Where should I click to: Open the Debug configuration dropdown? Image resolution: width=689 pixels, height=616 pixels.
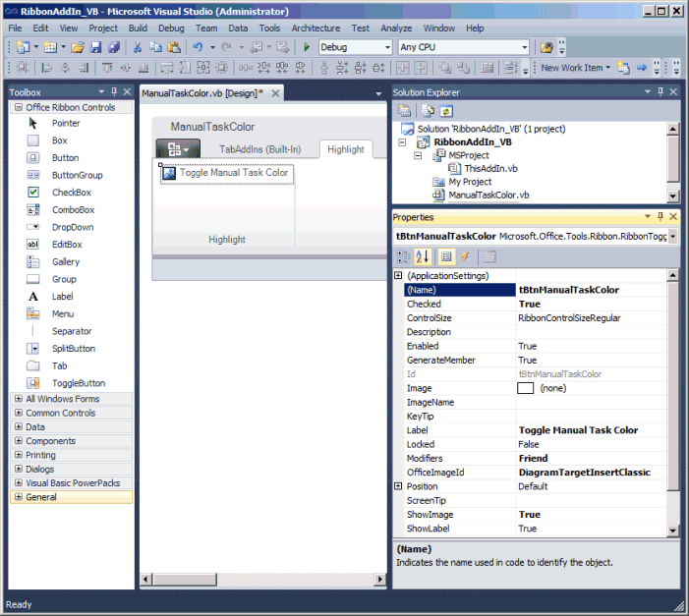click(x=387, y=47)
